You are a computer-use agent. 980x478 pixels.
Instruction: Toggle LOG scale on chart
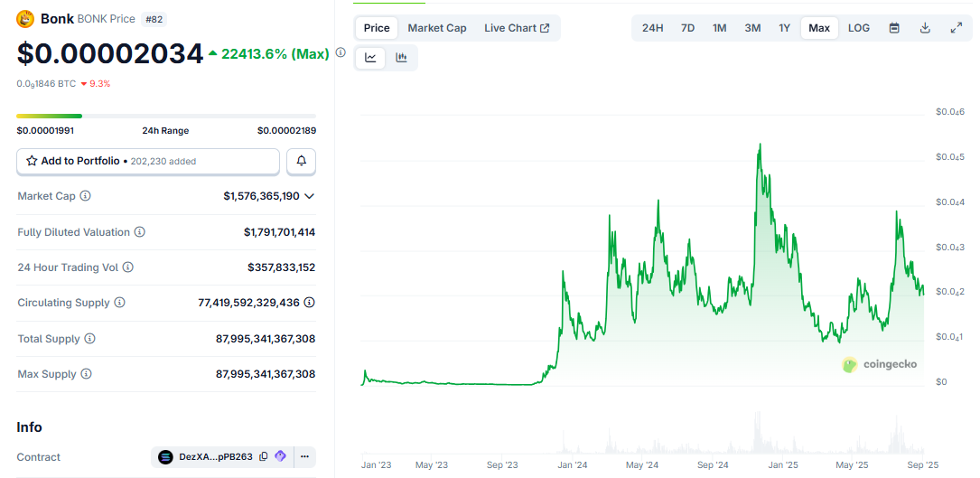[859, 28]
